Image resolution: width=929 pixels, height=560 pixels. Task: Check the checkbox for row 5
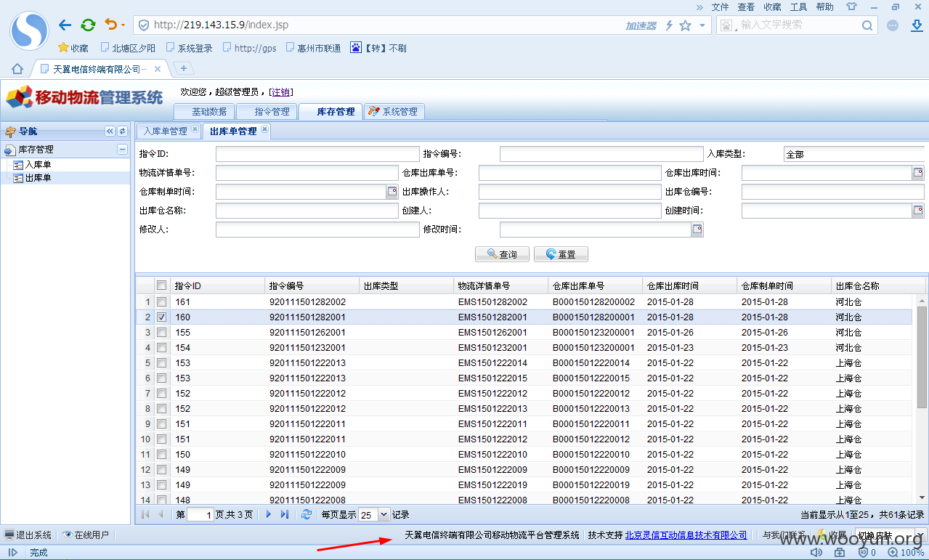[162, 362]
